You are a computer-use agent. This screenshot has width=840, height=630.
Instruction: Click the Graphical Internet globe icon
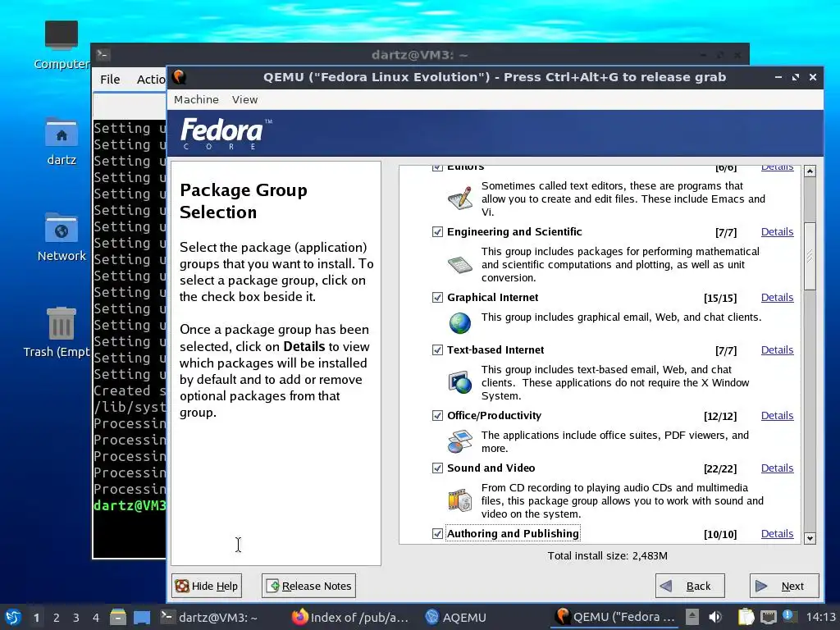[x=459, y=323]
